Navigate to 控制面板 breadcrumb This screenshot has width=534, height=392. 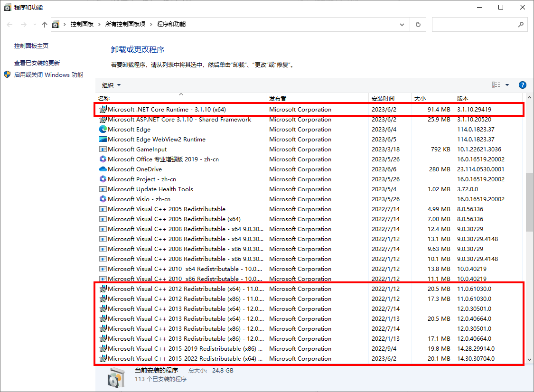pos(82,24)
